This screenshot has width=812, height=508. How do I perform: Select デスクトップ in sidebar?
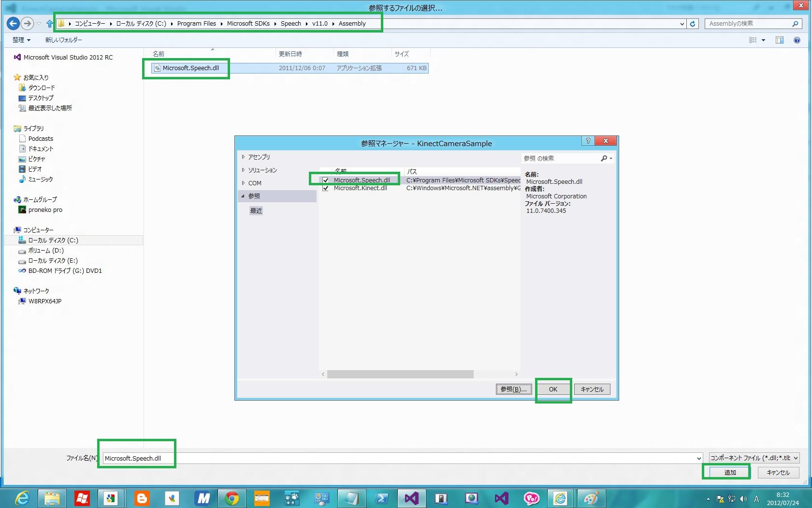click(x=41, y=98)
